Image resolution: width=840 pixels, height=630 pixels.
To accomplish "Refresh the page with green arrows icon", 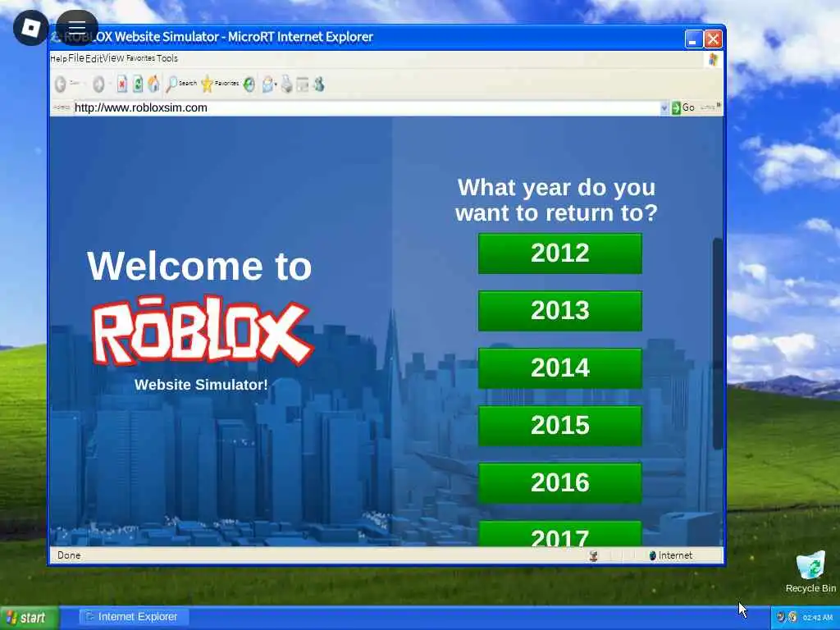I will tap(138, 84).
